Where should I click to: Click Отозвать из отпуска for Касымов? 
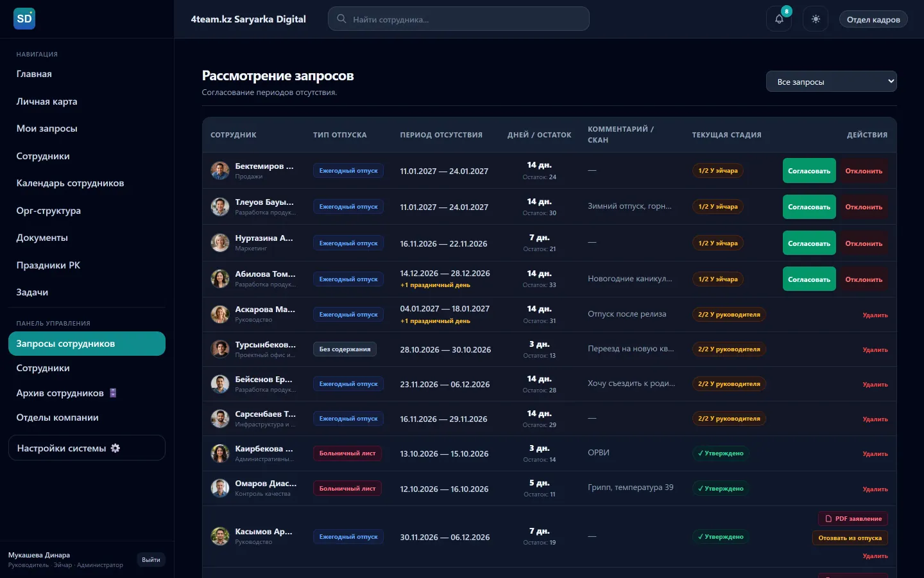(850, 538)
